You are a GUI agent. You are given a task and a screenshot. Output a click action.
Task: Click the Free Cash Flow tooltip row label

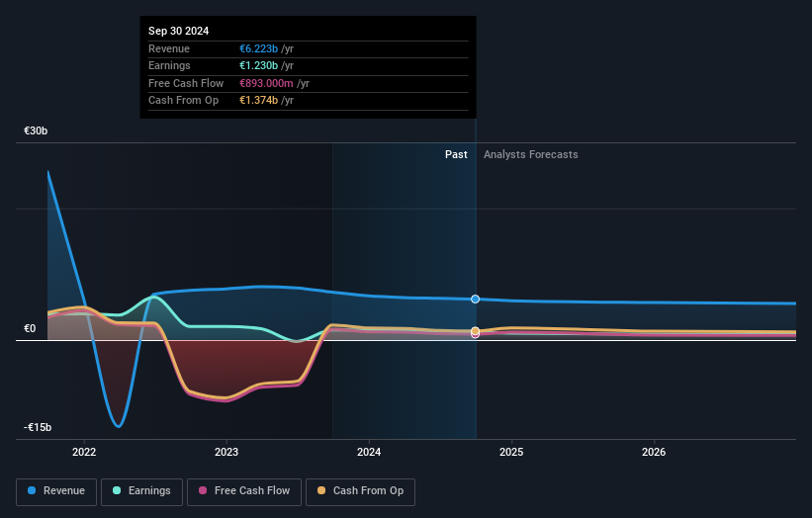(x=186, y=83)
